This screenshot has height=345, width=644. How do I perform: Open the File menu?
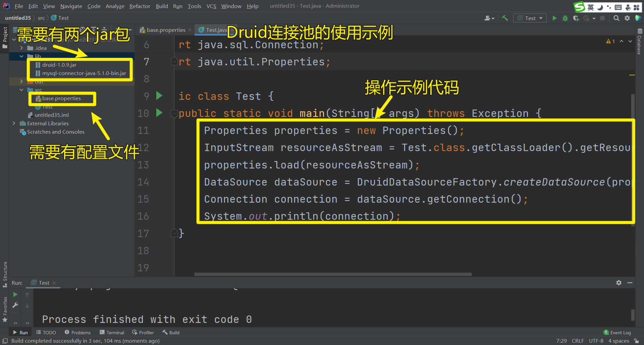[19, 6]
